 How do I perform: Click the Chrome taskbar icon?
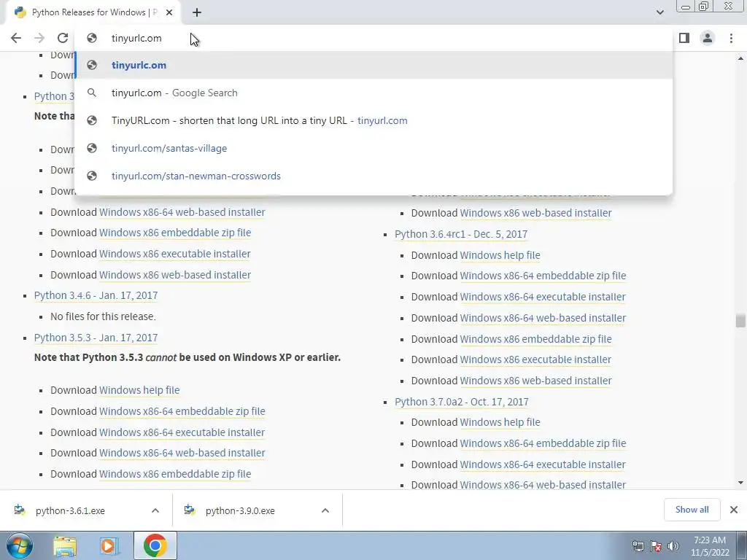point(155,546)
